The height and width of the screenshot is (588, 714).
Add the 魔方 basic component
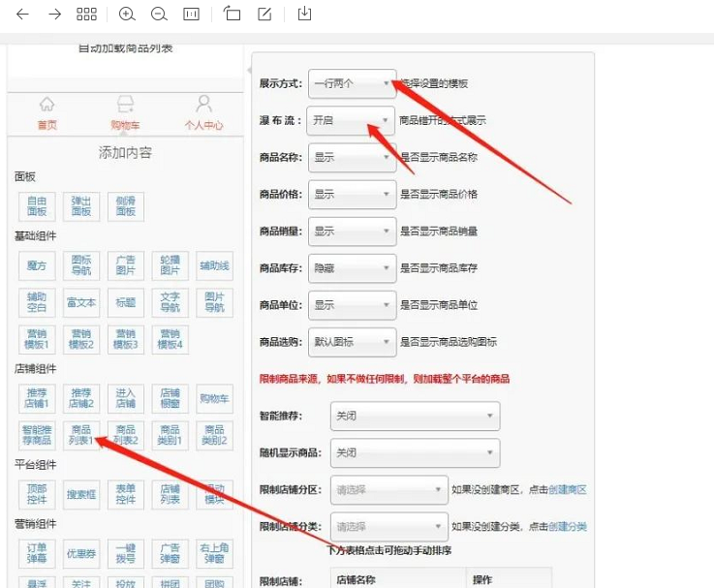pos(37,265)
